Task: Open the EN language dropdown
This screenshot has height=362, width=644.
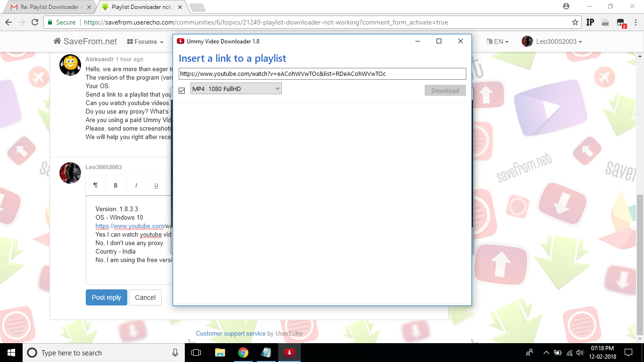Action: pos(497,41)
